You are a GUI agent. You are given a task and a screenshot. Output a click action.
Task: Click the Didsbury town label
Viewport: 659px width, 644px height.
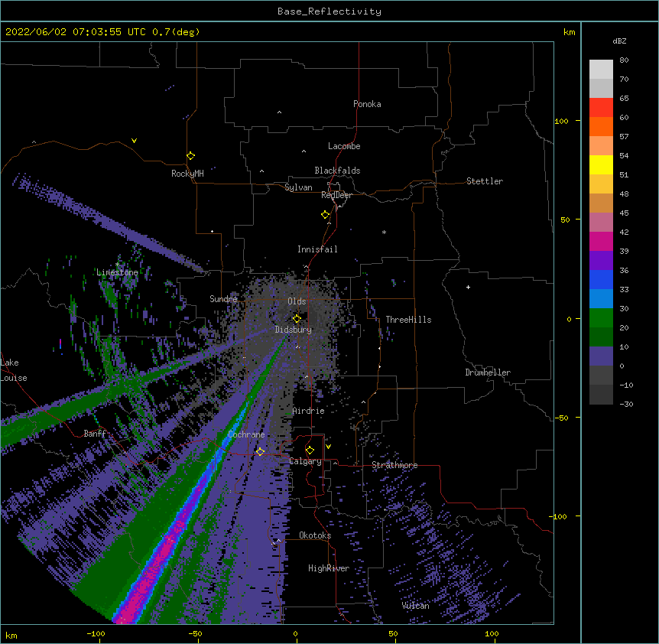pyautogui.click(x=294, y=330)
